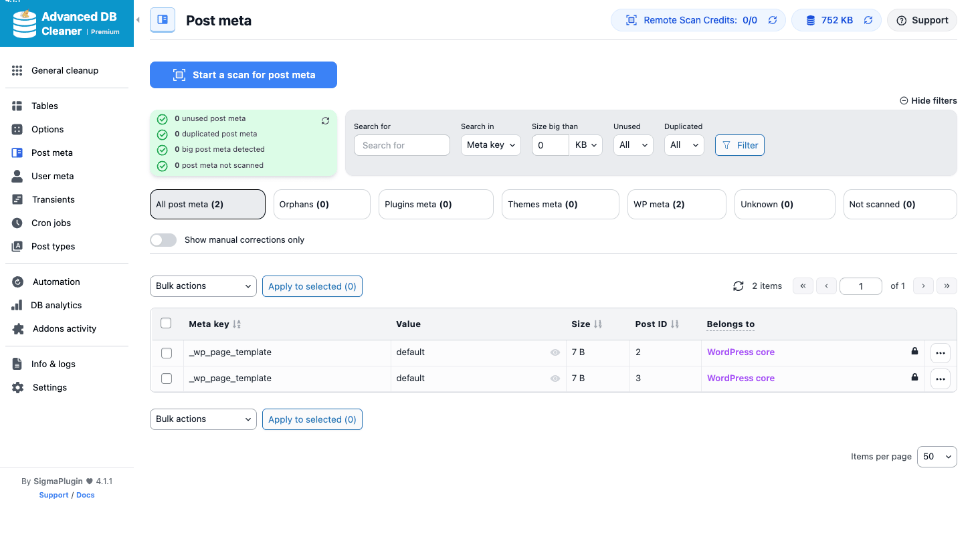Image resolution: width=980 pixels, height=535 pixels.
Task: Open the bottom Bulk actions dropdown
Action: (x=203, y=419)
